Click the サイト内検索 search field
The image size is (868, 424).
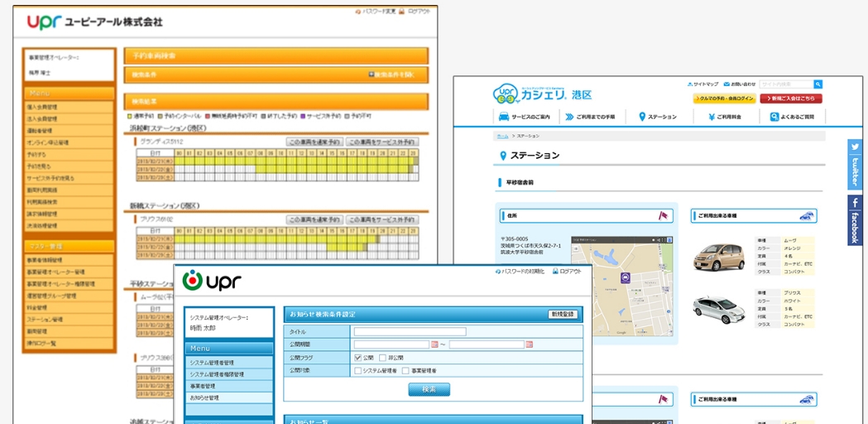tap(786, 84)
